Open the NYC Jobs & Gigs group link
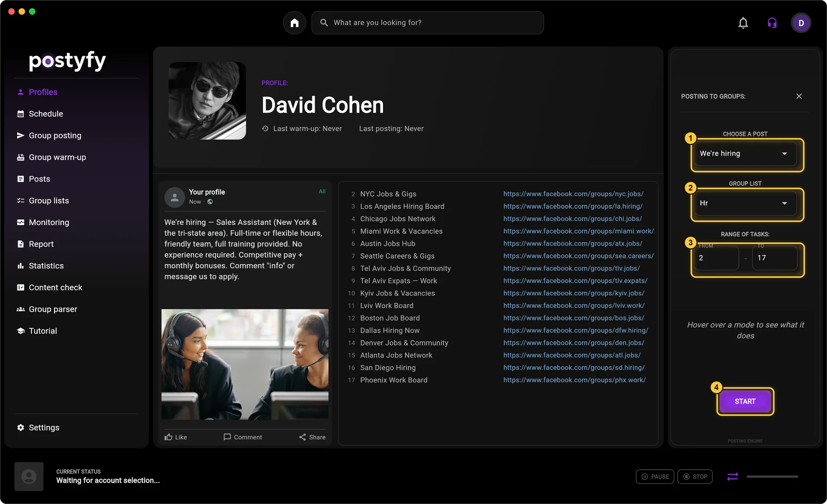The height and width of the screenshot is (504, 827). [x=574, y=194]
